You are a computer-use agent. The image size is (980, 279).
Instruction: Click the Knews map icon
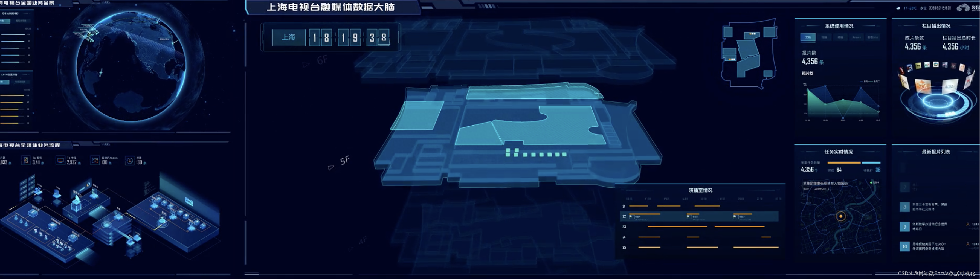coord(95,160)
